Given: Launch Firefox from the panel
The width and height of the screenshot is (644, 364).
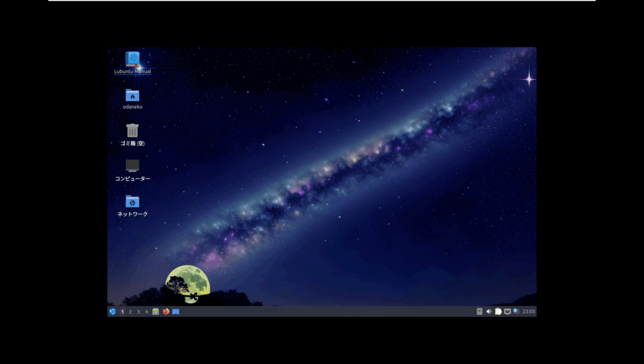Looking at the screenshot, I should click(166, 311).
